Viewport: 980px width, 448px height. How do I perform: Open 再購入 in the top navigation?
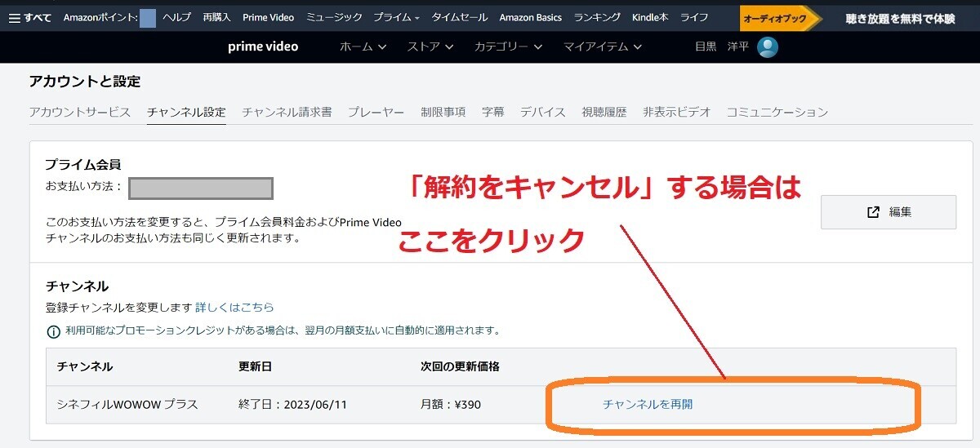pos(216,17)
